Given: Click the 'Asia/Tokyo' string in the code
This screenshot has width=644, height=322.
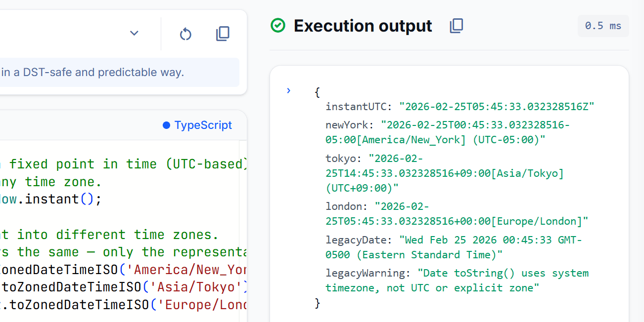Looking at the screenshot, I should [x=195, y=287].
